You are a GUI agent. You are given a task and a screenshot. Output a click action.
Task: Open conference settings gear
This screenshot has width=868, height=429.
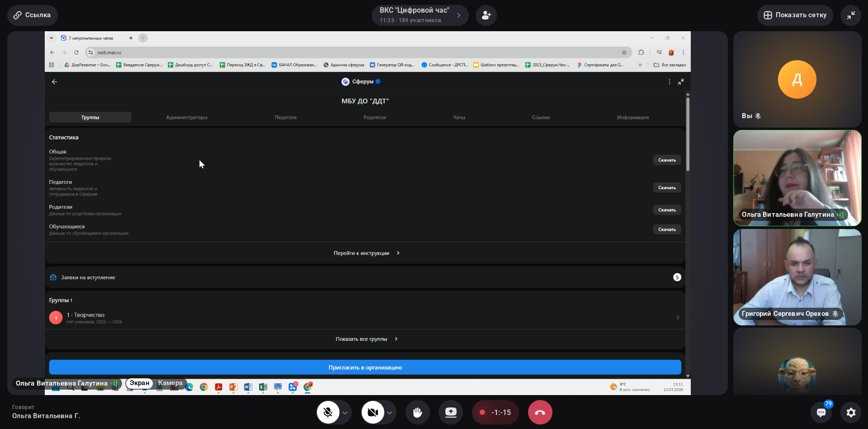tap(851, 412)
